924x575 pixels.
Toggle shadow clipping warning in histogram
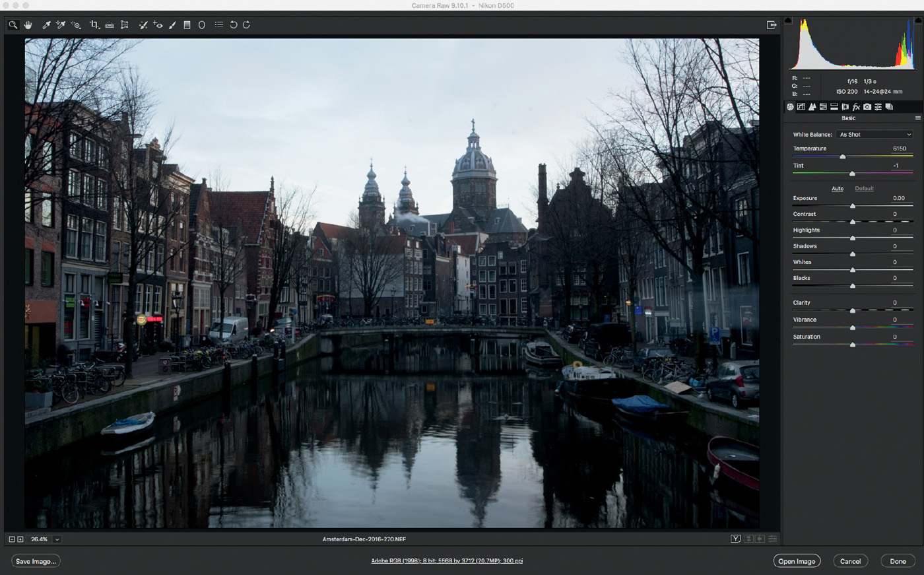(x=788, y=20)
